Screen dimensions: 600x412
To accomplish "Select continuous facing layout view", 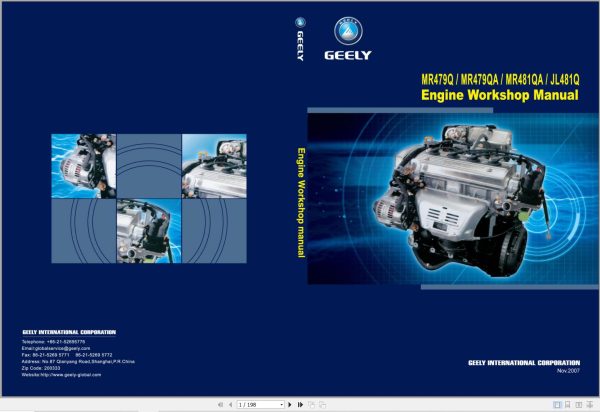I will click(x=590, y=404).
